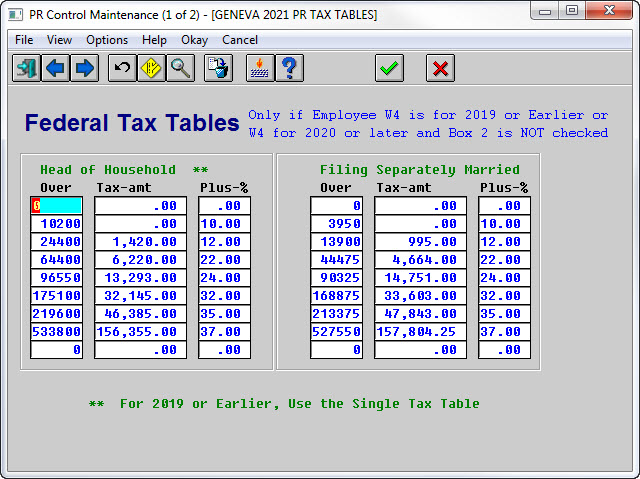The image size is (640, 479).
Task: Click Tax-amt field showing 32,145.00
Action: 140,295
